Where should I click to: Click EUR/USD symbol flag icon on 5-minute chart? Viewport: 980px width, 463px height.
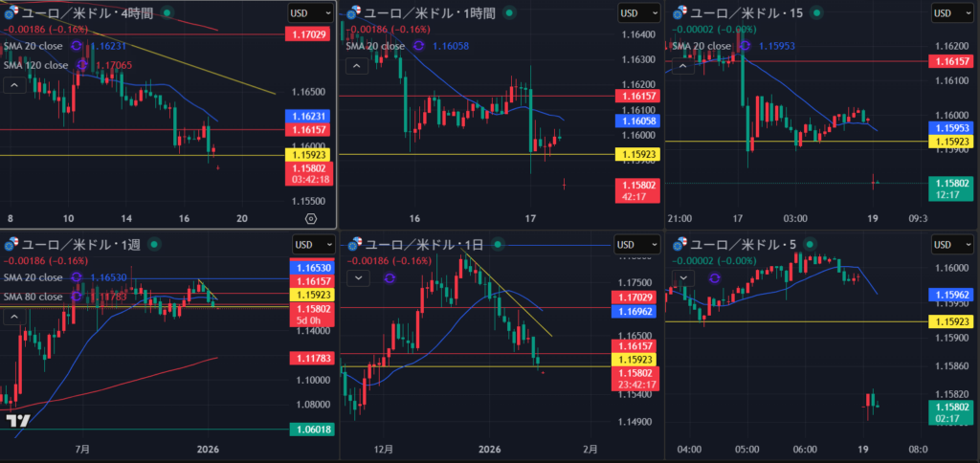tap(681, 244)
